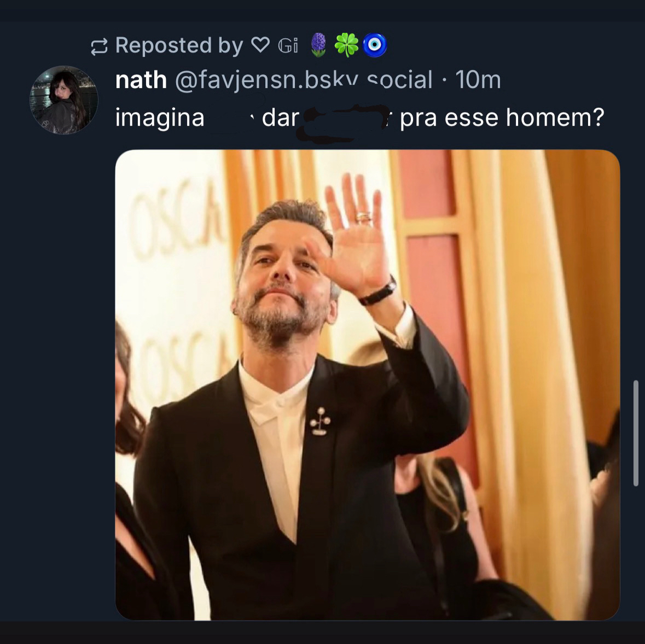645x644 pixels.
Task: Open nath's round profile avatar
Action: (64, 100)
